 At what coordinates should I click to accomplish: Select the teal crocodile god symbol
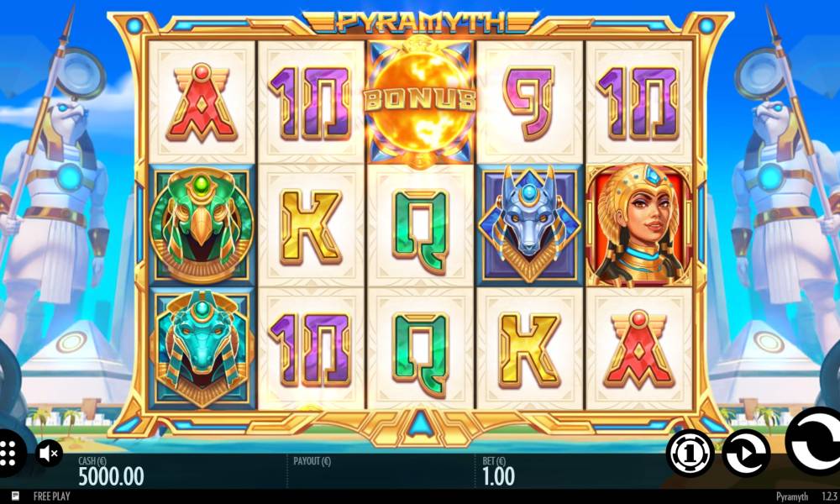pyautogui.click(x=202, y=348)
